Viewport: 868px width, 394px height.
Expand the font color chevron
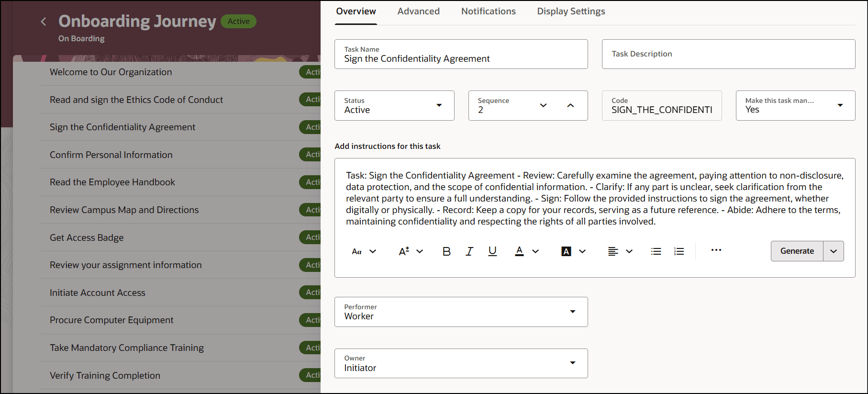point(535,251)
